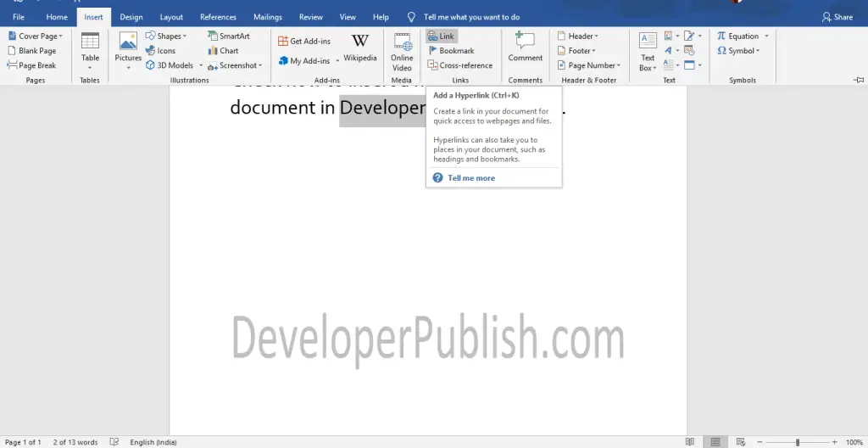
Task: Insert a Blank Page
Action: click(32, 50)
